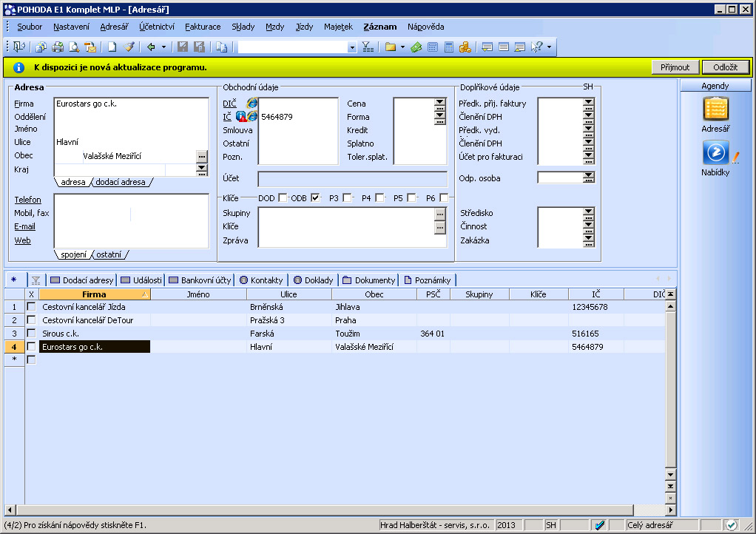
Task: Click the small filter icon above table
Action: (36, 280)
